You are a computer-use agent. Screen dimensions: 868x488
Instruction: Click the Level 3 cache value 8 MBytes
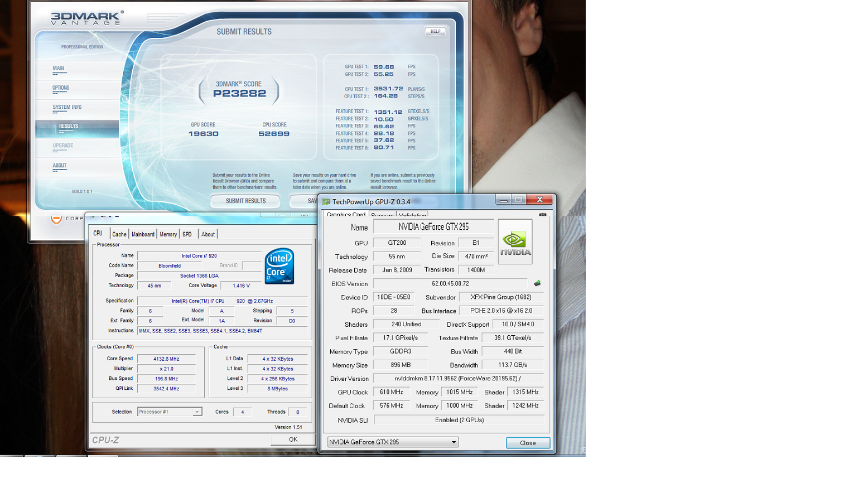pyautogui.click(x=278, y=389)
